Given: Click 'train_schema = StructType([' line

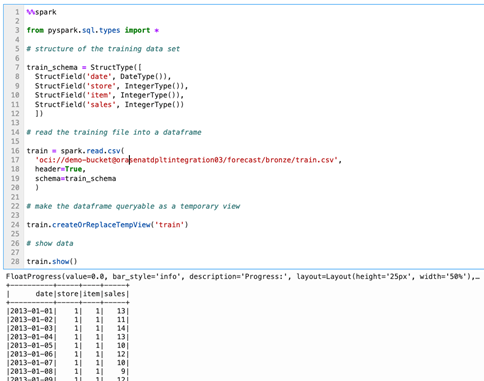Looking at the screenshot, I should [x=84, y=67].
